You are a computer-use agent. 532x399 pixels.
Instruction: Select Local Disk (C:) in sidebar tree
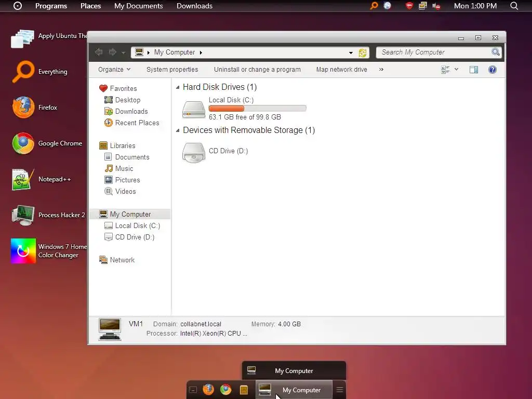point(137,225)
